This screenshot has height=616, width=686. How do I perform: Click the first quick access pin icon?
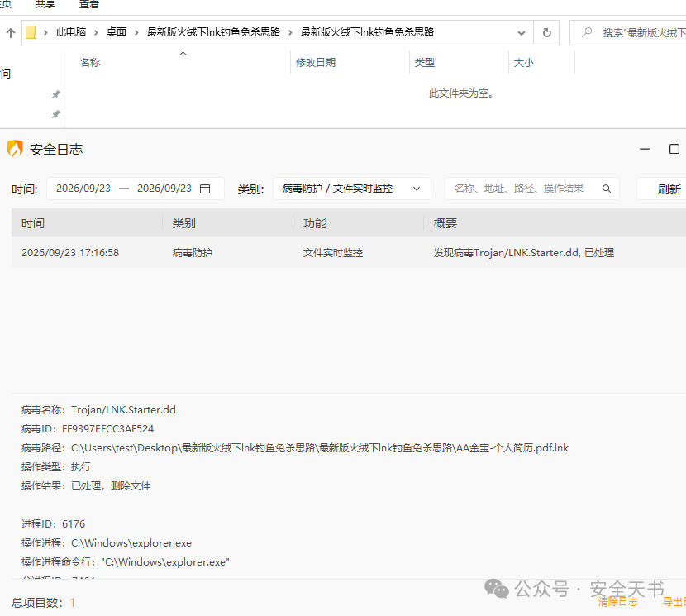point(56,94)
